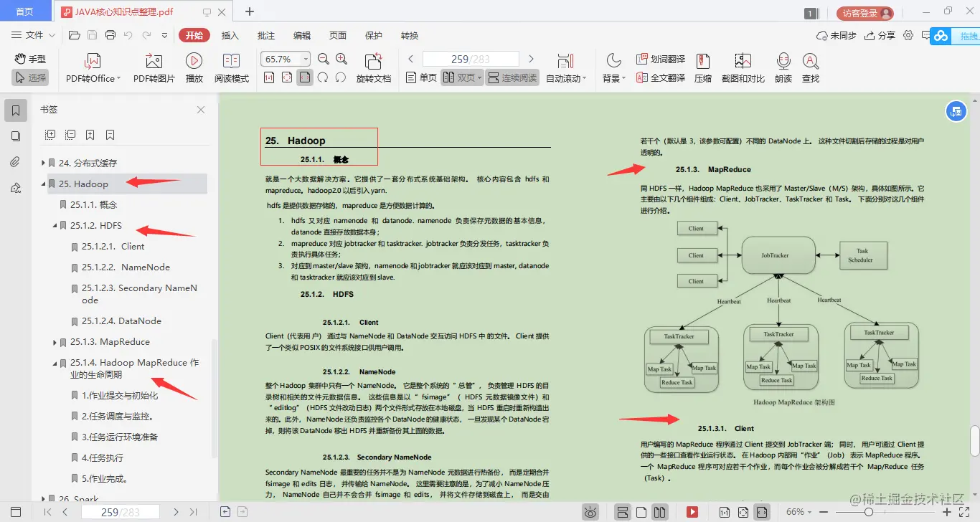Select the 截图和对比 tool
Image resolution: width=980 pixels, height=522 pixels.
click(x=743, y=68)
